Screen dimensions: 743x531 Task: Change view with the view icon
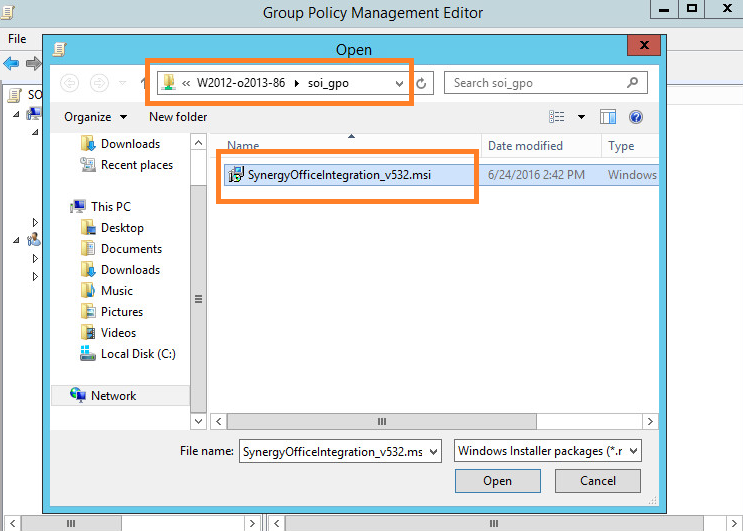pyautogui.click(x=557, y=117)
